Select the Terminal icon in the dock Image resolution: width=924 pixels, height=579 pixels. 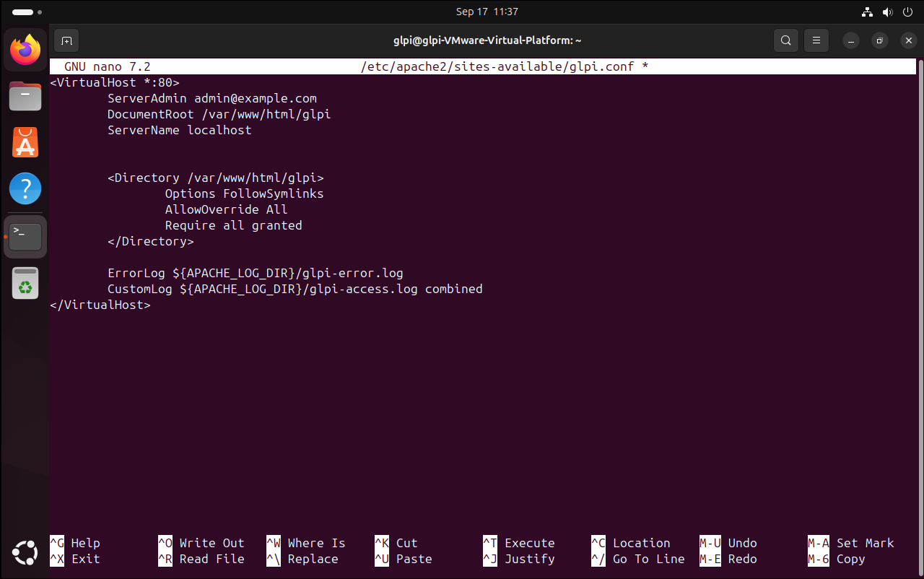(25, 236)
